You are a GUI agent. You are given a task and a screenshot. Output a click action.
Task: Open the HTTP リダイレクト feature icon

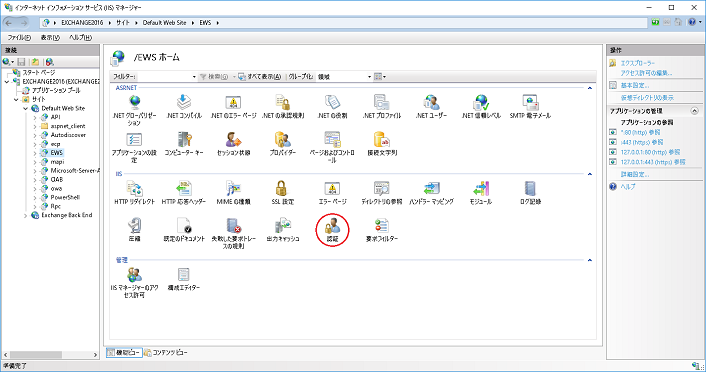coord(134,192)
